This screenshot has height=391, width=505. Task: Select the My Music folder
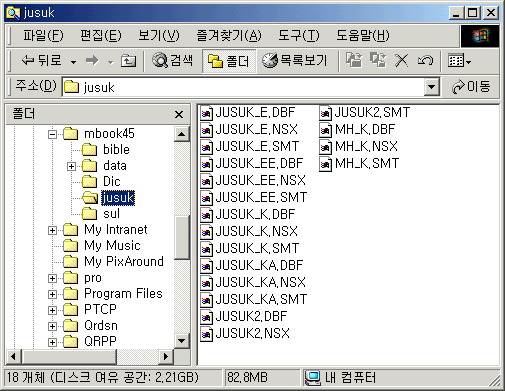point(102,246)
